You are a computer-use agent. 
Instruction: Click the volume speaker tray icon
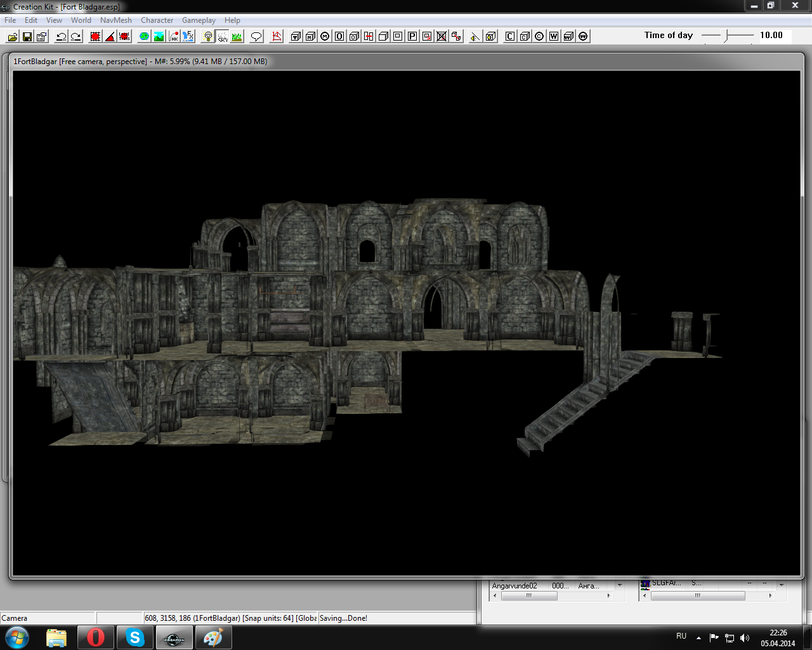coord(745,637)
